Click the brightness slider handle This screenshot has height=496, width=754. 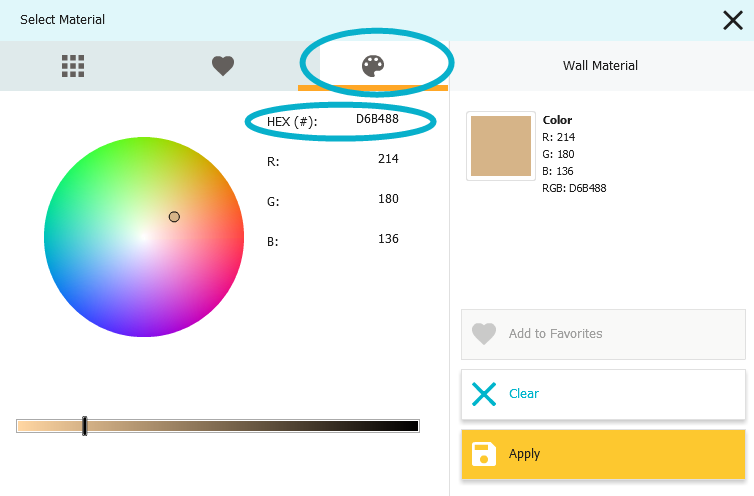(x=85, y=426)
